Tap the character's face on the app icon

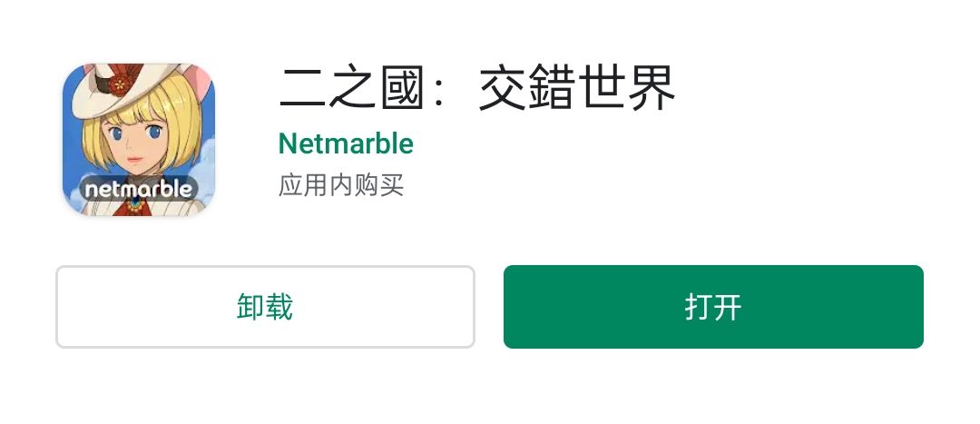pos(133,145)
